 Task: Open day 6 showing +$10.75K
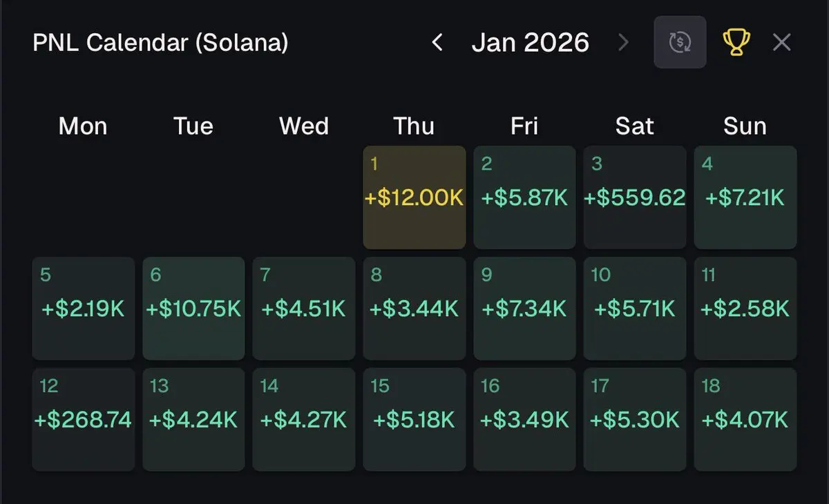[x=193, y=309]
